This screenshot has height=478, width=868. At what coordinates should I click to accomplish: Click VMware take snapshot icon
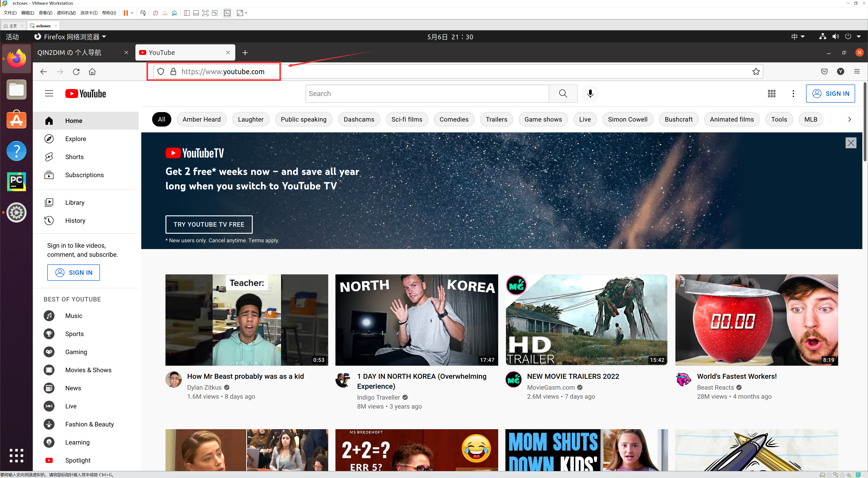point(155,13)
